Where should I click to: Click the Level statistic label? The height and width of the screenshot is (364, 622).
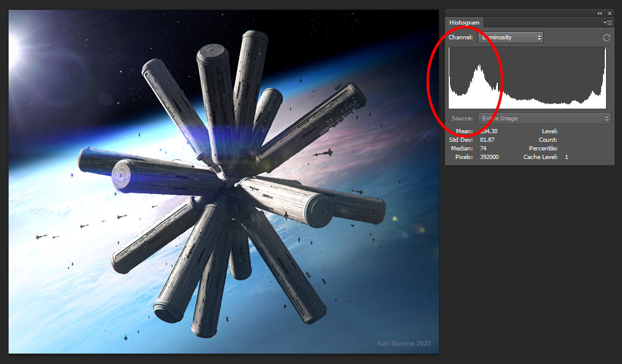[549, 131]
